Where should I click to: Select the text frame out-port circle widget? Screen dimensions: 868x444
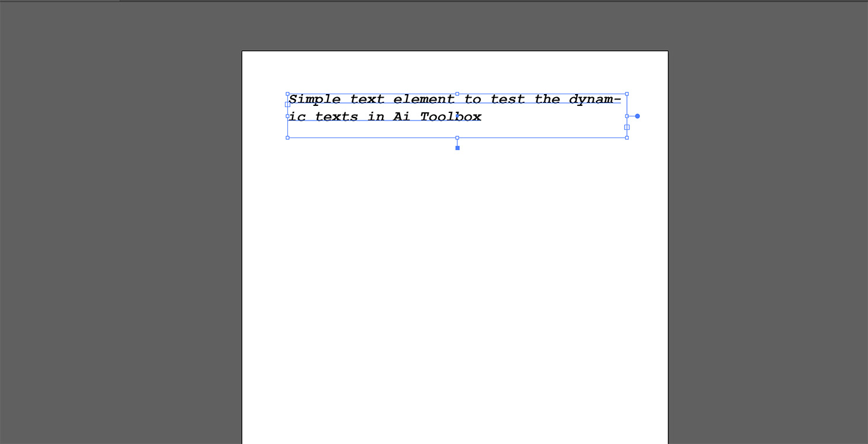[x=636, y=116]
